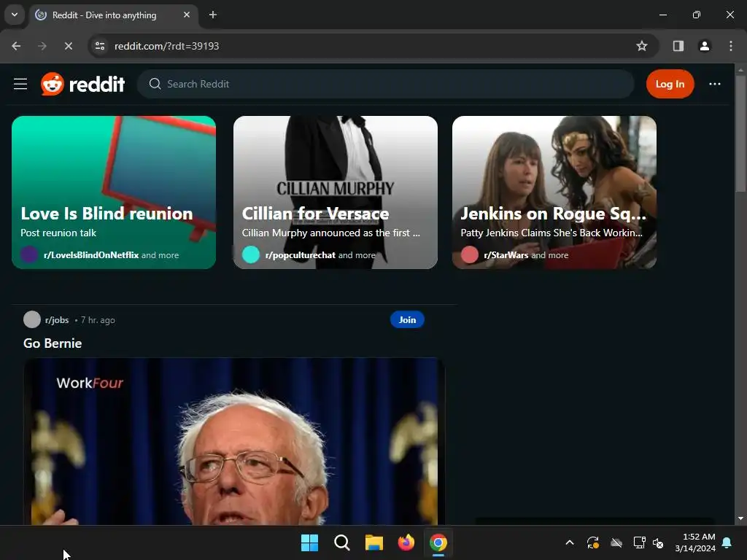Viewport: 747px width, 560px height.
Task: Open r/LoveIsBlindOnNetflix community link
Action: (x=91, y=255)
